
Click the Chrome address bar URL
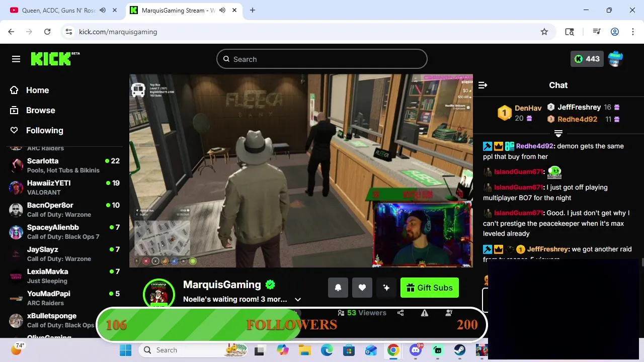pyautogui.click(x=118, y=32)
